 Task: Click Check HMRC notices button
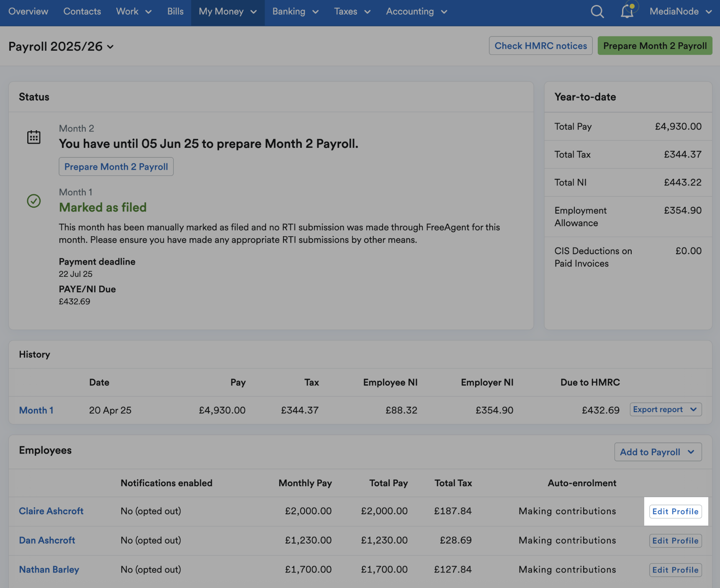pos(540,46)
